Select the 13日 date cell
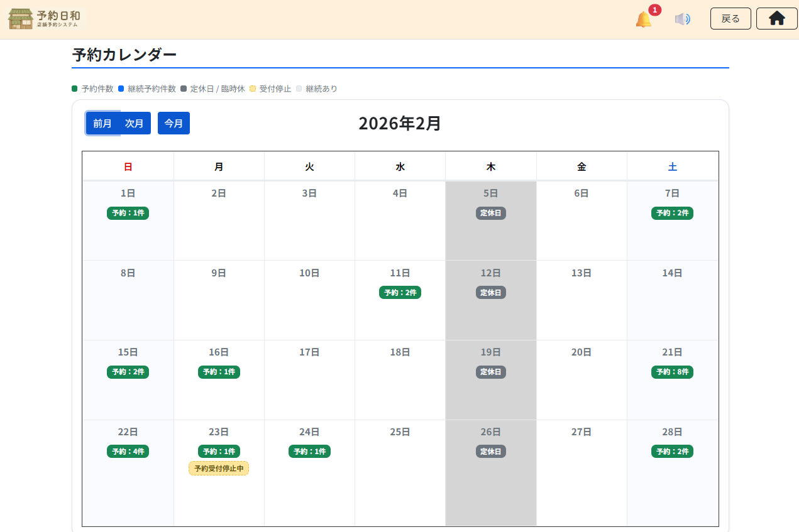The height and width of the screenshot is (532, 799). tap(581, 300)
